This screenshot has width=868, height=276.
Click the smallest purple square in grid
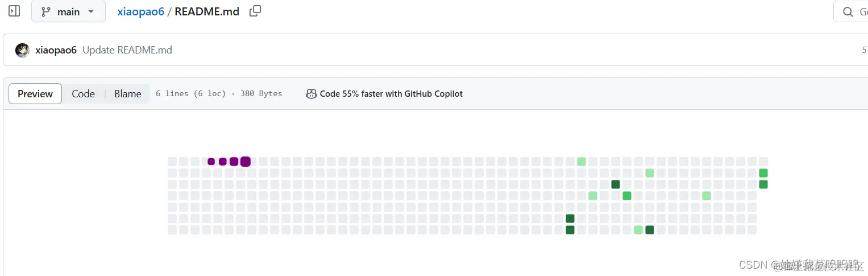coord(211,162)
